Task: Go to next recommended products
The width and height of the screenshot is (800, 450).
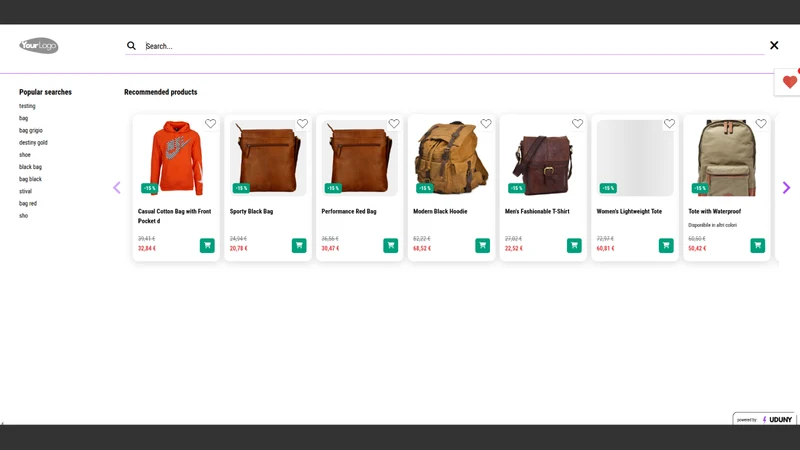Action: point(786,188)
